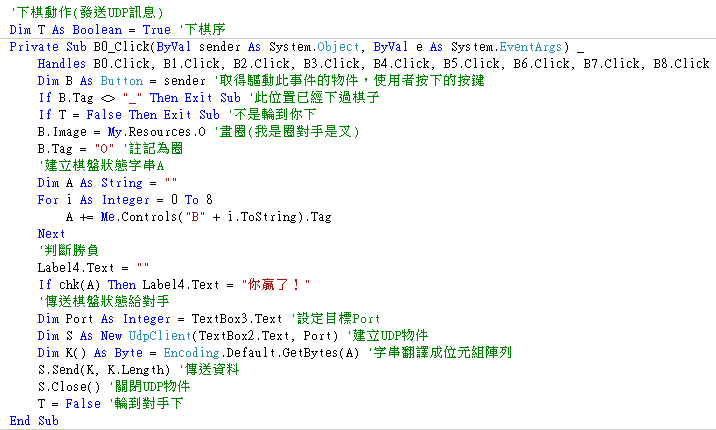
Task: Click the line 'Dim A As String = ""'
Action: [x=107, y=183]
